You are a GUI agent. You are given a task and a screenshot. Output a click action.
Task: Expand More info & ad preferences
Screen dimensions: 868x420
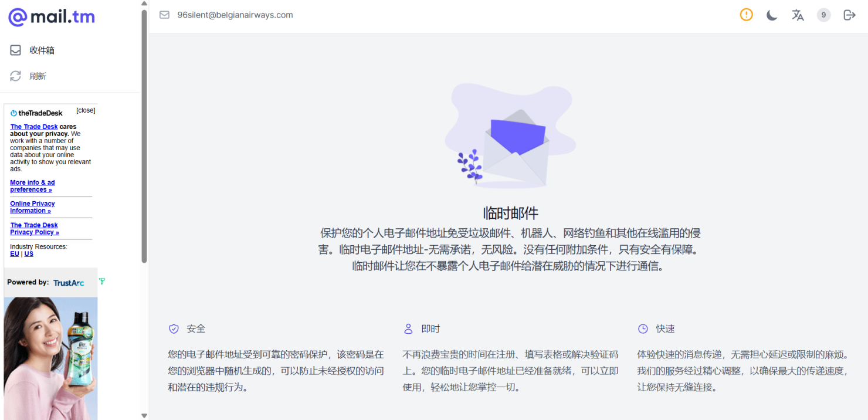click(32, 186)
